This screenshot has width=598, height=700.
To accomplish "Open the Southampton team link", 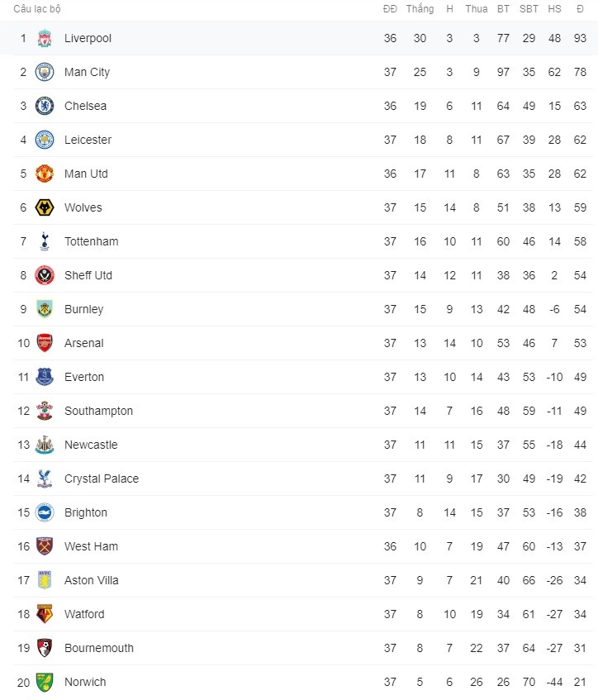I will point(98,412).
